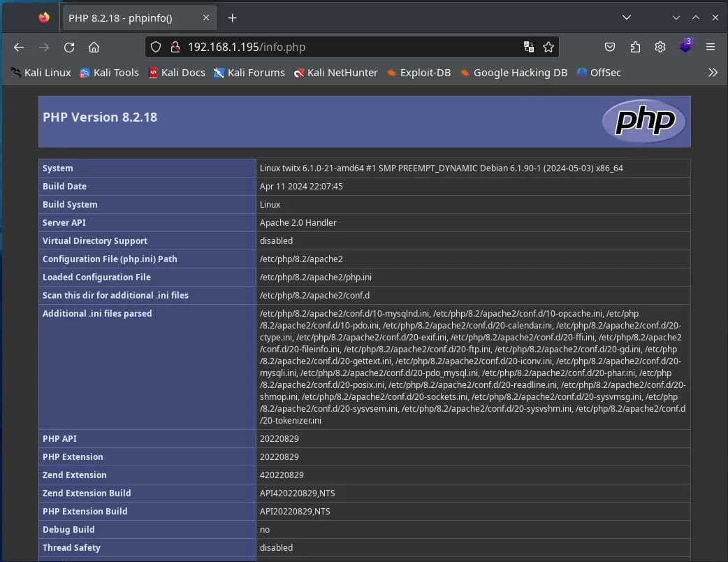728x562 pixels.
Task: Click the 'Build System' label
Action: [70, 204]
